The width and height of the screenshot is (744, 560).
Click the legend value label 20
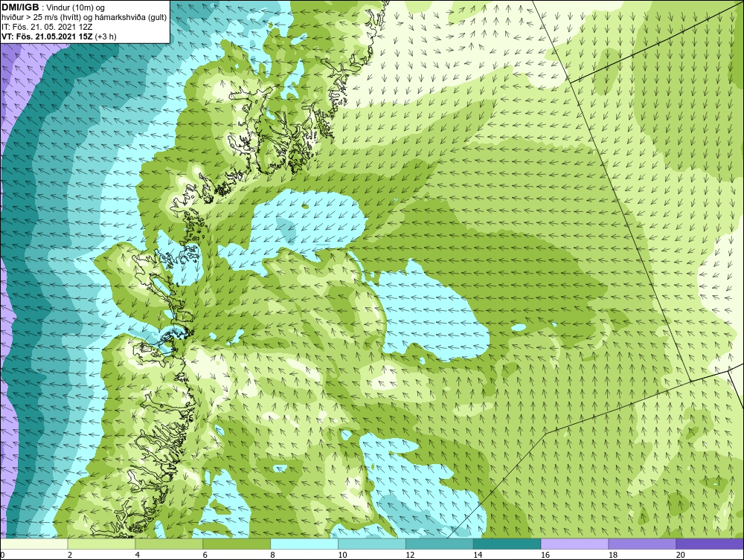[x=681, y=555]
